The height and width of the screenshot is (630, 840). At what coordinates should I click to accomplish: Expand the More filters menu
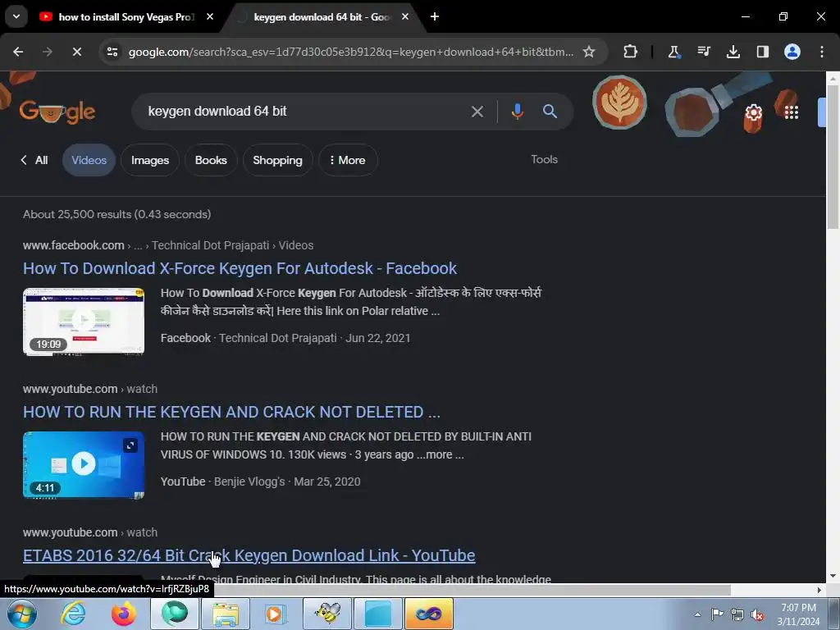click(348, 160)
